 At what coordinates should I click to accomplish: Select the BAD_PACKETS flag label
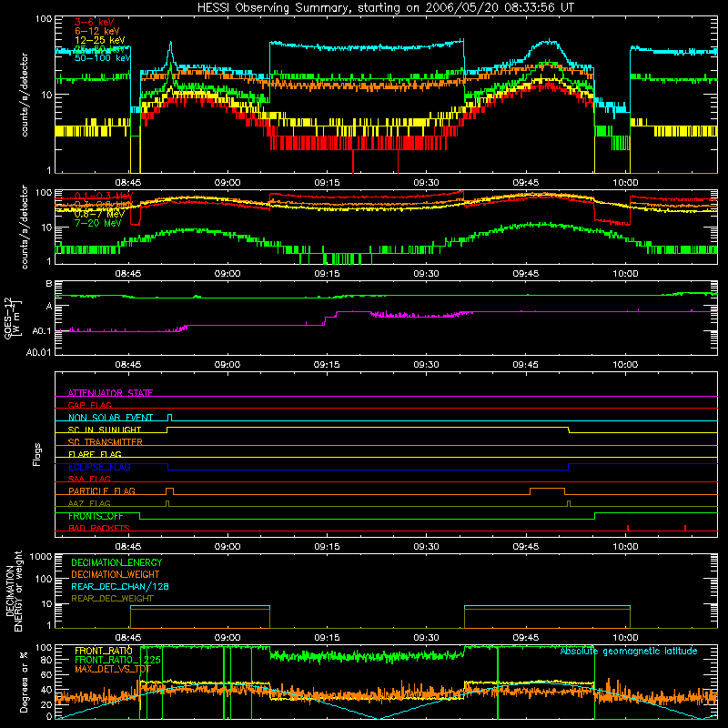point(99,528)
